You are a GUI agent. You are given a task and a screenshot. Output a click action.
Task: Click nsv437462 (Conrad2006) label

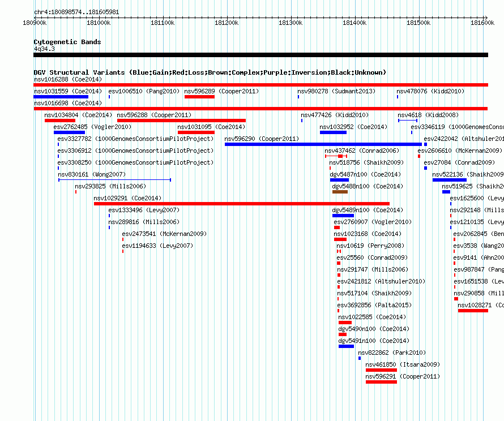[x=362, y=151]
